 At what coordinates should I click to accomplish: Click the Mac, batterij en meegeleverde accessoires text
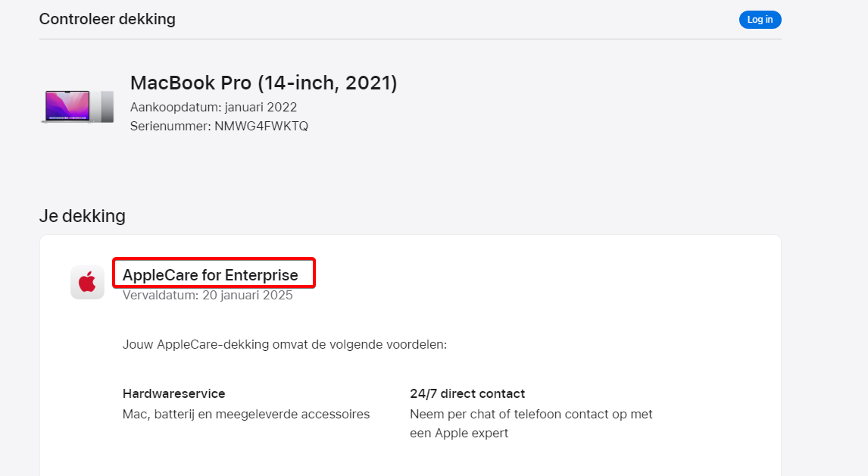point(246,414)
